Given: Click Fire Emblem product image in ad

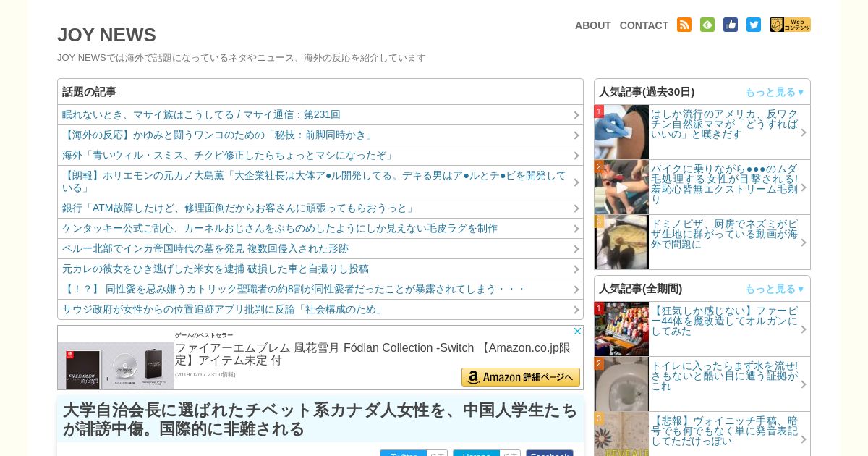Looking at the screenshot, I should tap(116, 366).
